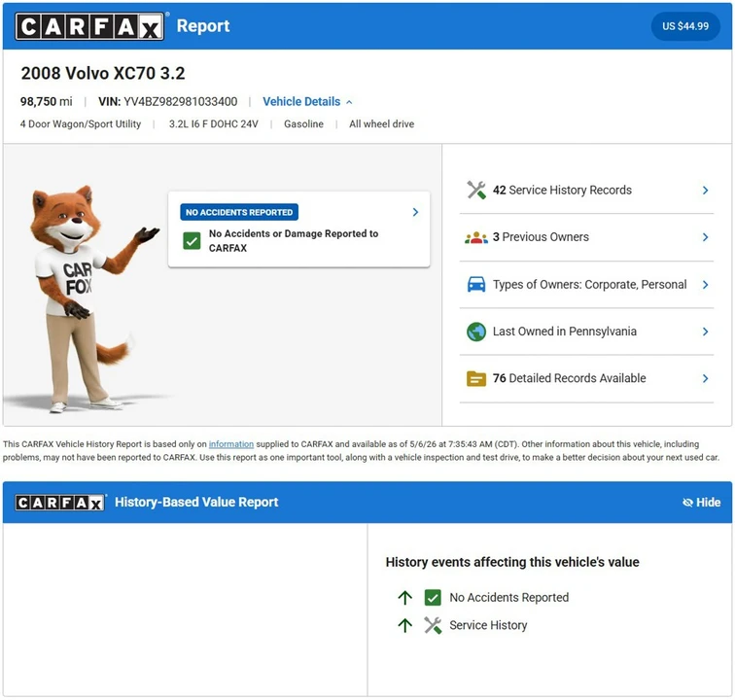735x700 pixels.
Task: Click the Service History value event text
Action: pyautogui.click(x=488, y=625)
